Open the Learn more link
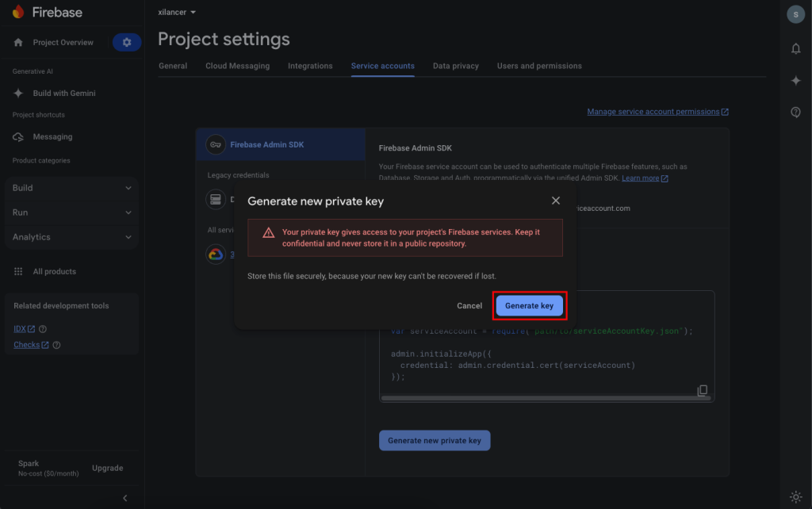The width and height of the screenshot is (812, 509). [x=645, y=178]
